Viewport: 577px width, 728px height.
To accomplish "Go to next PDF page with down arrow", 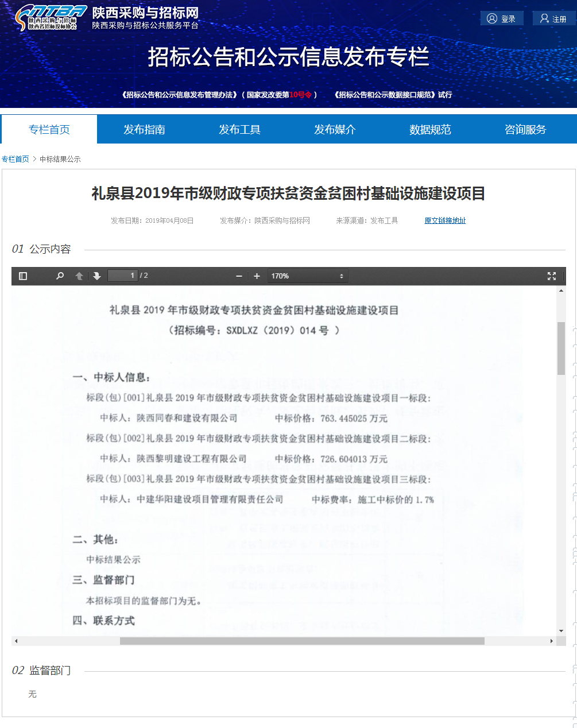I will pos(97,276).
